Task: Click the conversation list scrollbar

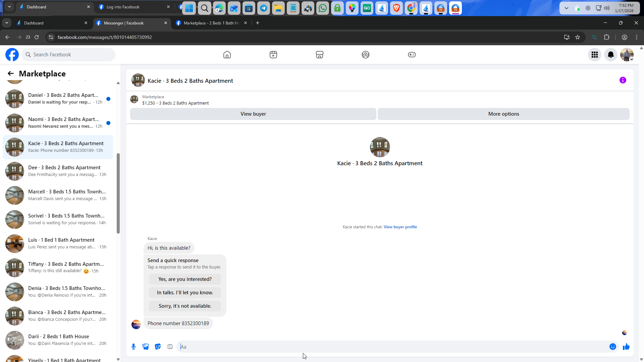Action: tap(118, 193)
